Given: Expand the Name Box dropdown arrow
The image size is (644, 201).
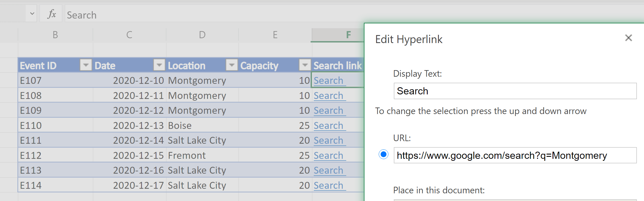Looking at the screenshot, I should tap(32, 13).
